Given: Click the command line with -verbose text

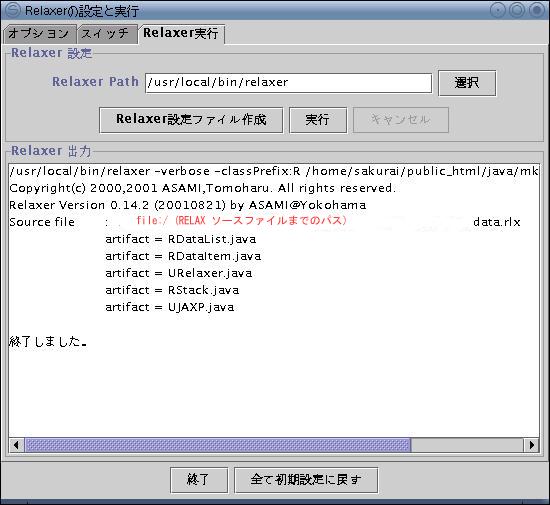Looking at the screenshot, I should (x=274, y=171).
